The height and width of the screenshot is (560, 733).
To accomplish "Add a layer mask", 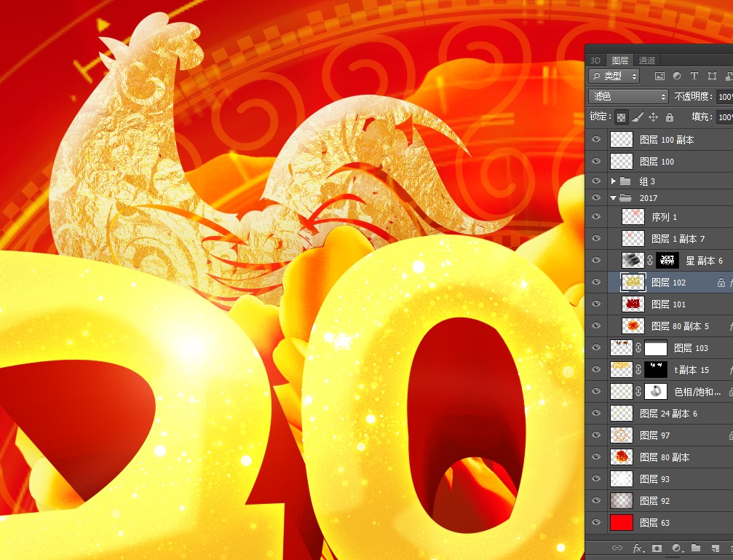I will [x=657, y=548].
